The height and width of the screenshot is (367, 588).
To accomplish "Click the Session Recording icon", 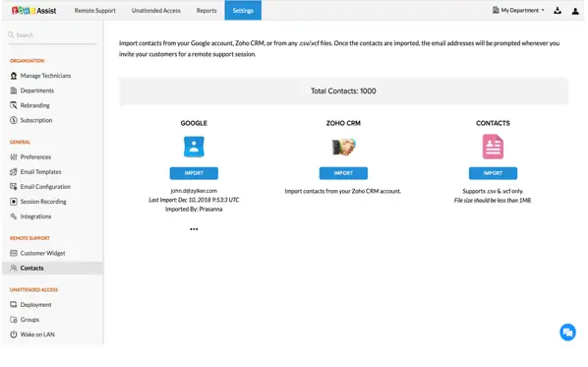I will click(14, 202).
